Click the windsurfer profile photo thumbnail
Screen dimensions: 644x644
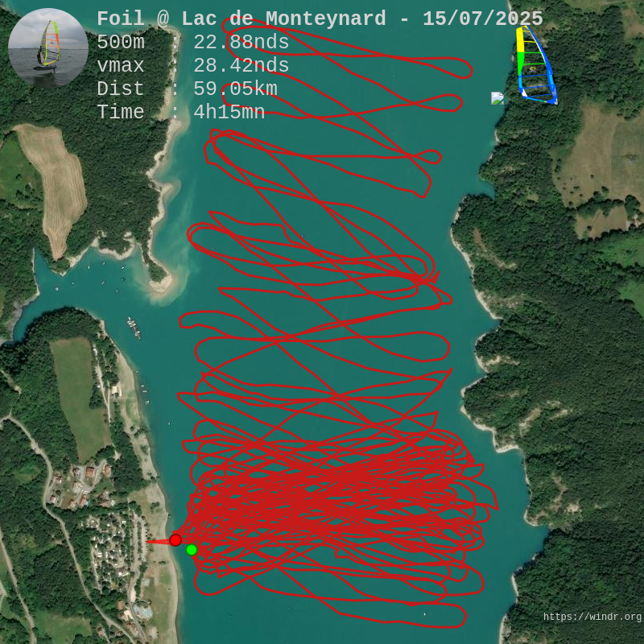(48, 47)
